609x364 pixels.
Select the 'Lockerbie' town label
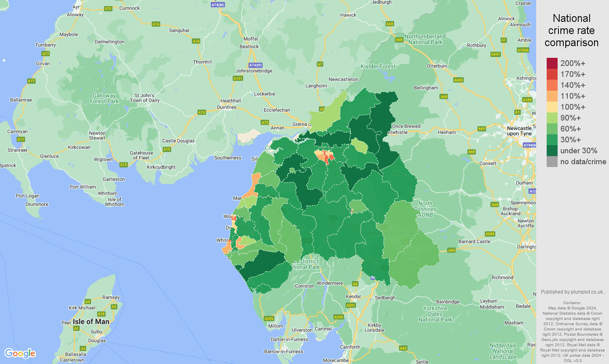pos(265,94)
